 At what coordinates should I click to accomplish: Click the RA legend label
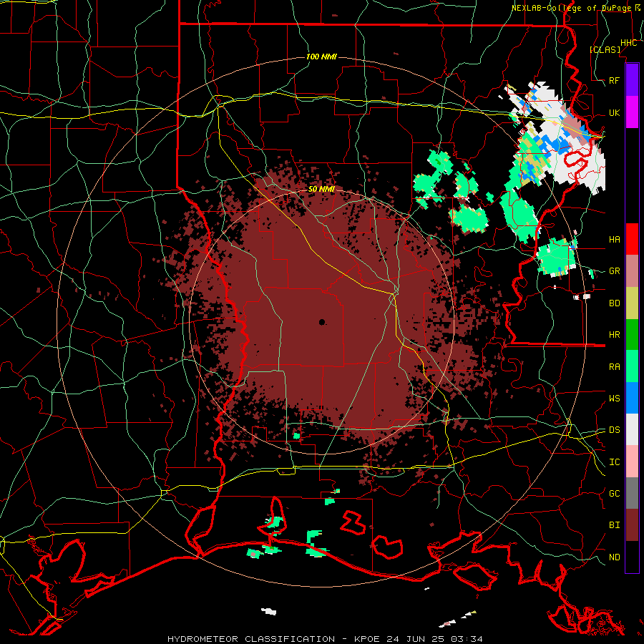[x=615, y=366]
